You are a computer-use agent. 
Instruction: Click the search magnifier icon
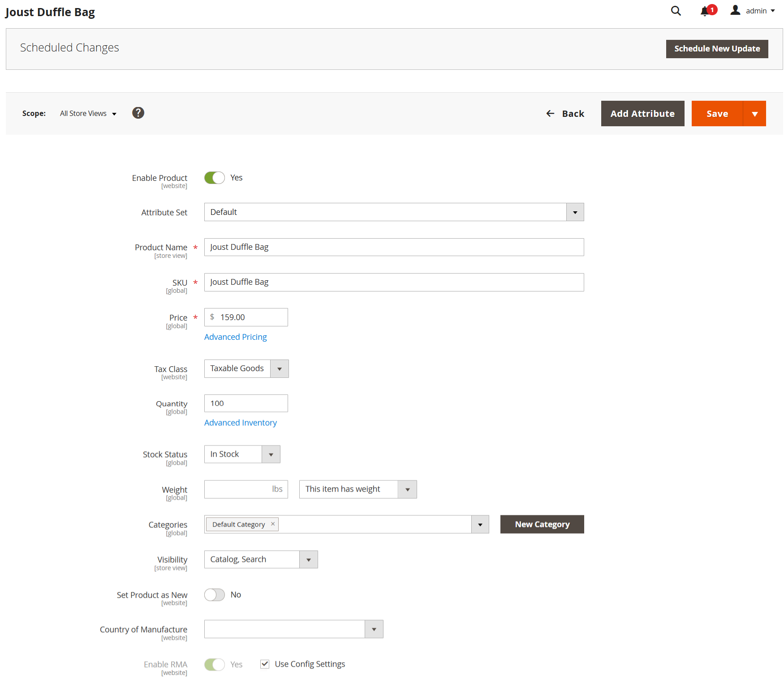point(676,11)
